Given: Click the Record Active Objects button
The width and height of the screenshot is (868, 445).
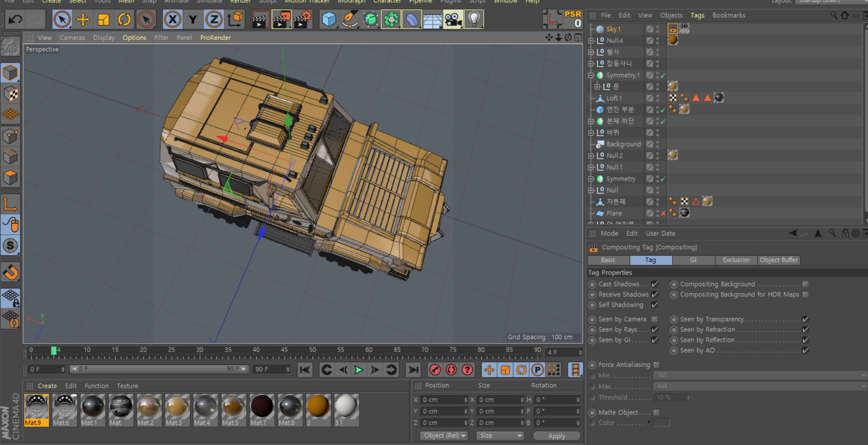Looking at the screenshot, I should [435, 370].
